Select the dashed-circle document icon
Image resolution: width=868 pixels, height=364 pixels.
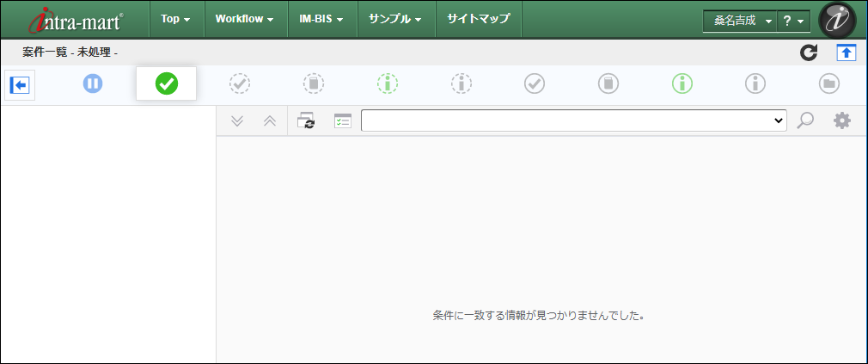click(314, 84)
